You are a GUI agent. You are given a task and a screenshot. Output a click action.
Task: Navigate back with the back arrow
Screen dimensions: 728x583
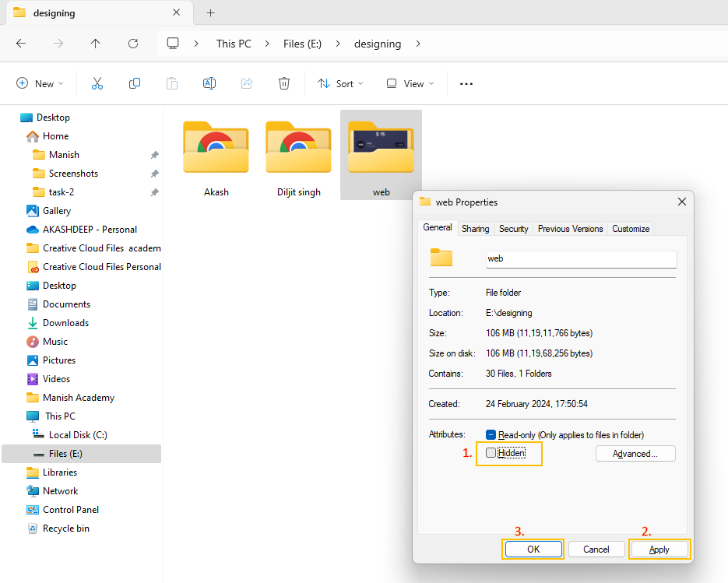point(21,44)
